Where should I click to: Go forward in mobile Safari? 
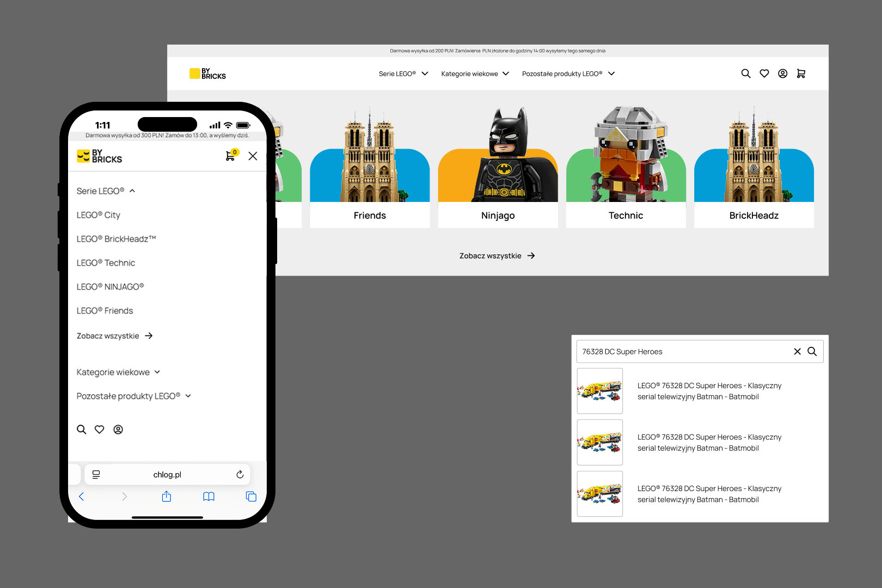(124, 496)
